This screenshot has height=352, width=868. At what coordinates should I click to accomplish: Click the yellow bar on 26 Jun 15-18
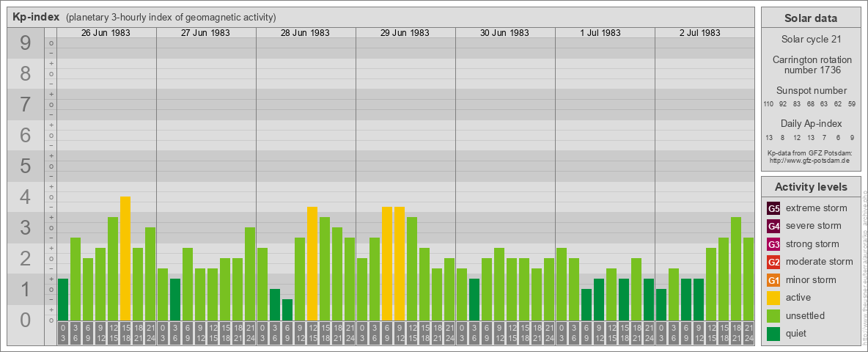coord(125,258)
